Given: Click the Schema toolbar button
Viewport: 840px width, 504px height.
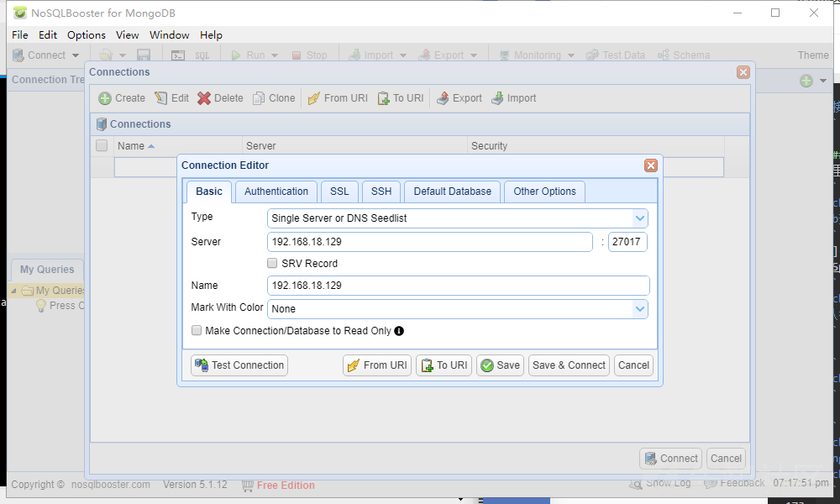Looking at the screenshot, I should point(684,55).
